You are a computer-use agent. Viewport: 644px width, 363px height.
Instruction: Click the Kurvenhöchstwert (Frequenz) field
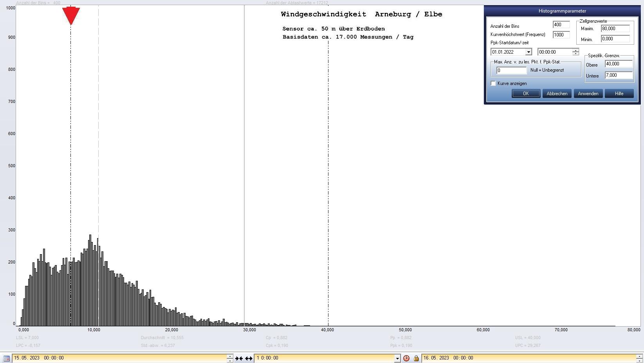click(561, 35)
